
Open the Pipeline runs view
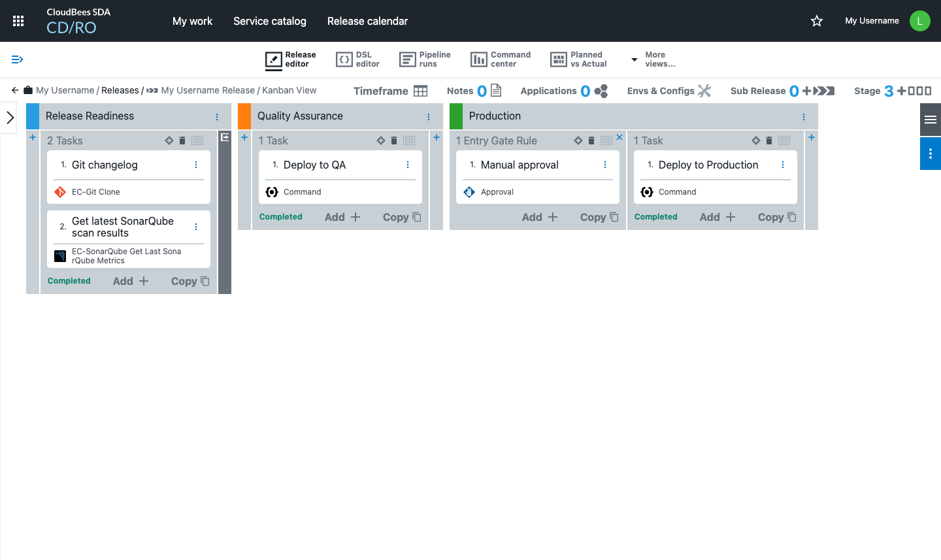click(425, 59)
